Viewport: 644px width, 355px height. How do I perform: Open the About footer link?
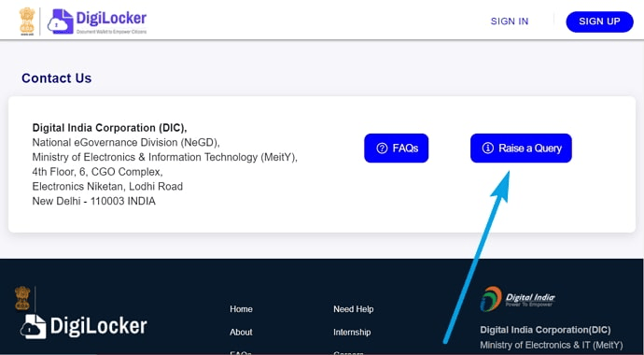click(241, 332)
